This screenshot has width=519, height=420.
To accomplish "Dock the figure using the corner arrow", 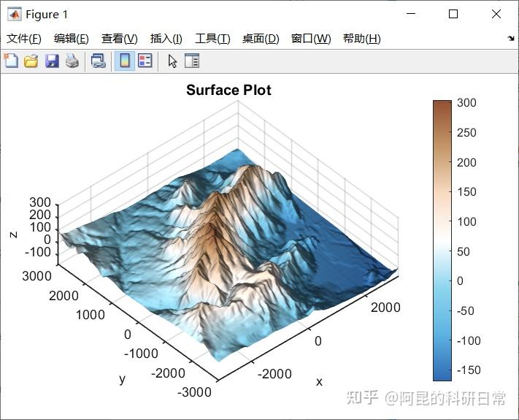I will click(x=511, y=39).
